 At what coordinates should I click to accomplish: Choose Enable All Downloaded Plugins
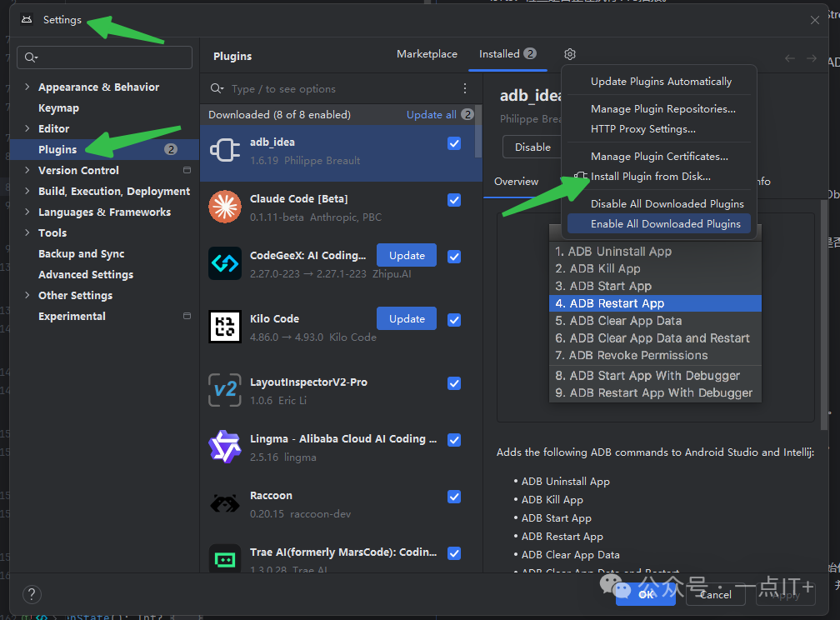coord(659,224)
